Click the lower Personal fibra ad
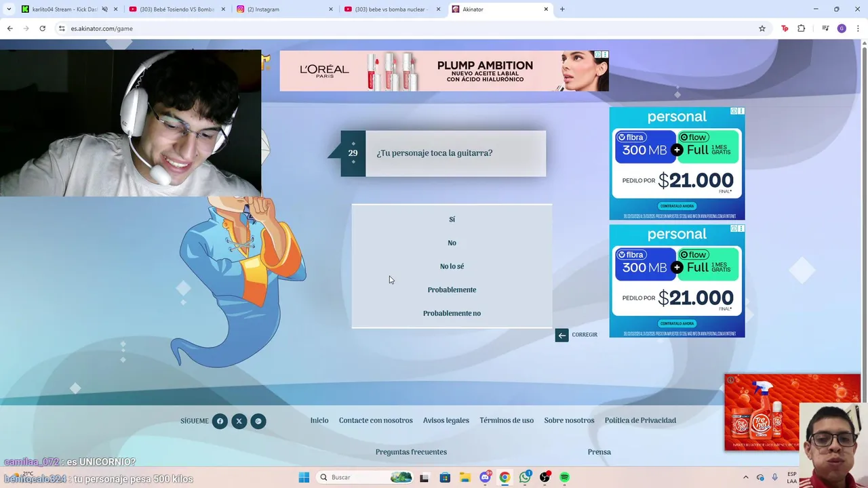 pos(677,281)
